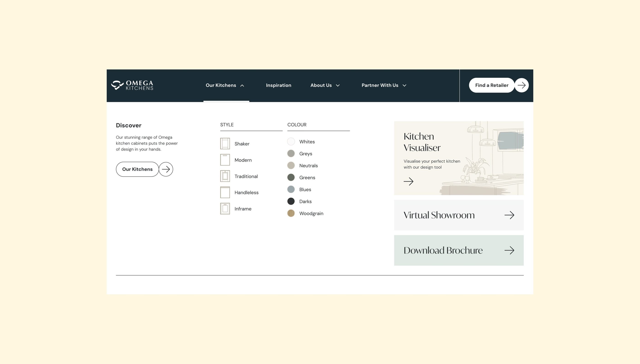Expand the About Us dropdown chevron
This screenshot has height=364, width=640.
coord(338,85)
